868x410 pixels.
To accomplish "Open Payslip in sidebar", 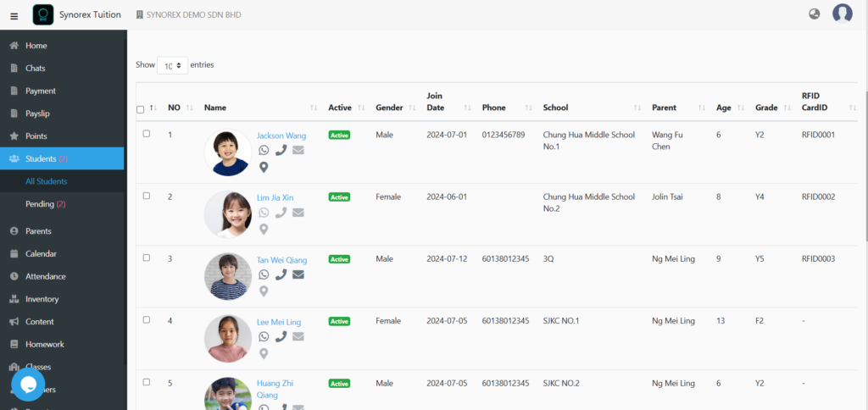I will pos(62,114).
